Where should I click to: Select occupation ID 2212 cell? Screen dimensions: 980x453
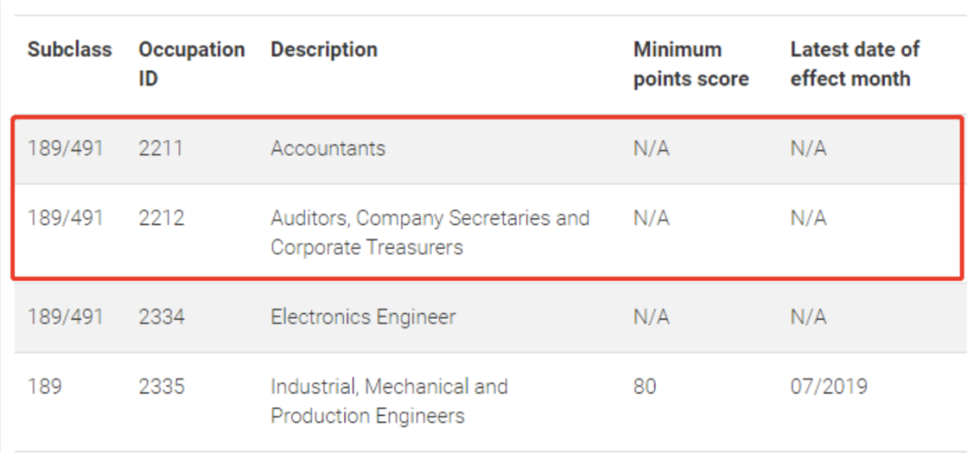(162, 218)
